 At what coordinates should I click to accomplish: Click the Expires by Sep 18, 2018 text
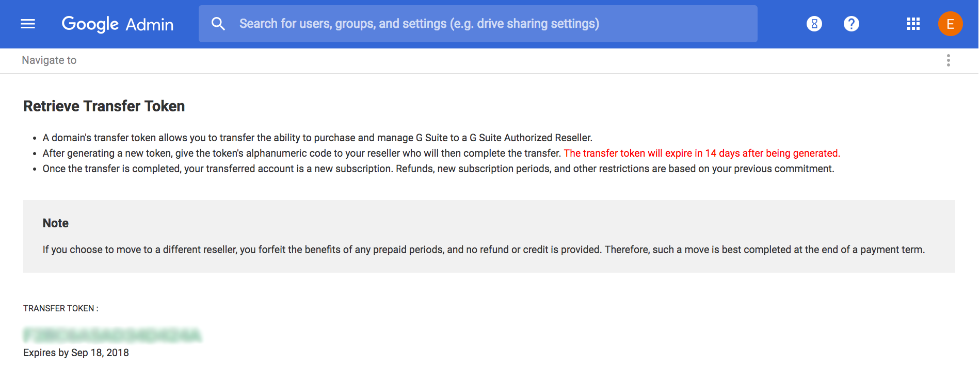[x=76, y=353]
